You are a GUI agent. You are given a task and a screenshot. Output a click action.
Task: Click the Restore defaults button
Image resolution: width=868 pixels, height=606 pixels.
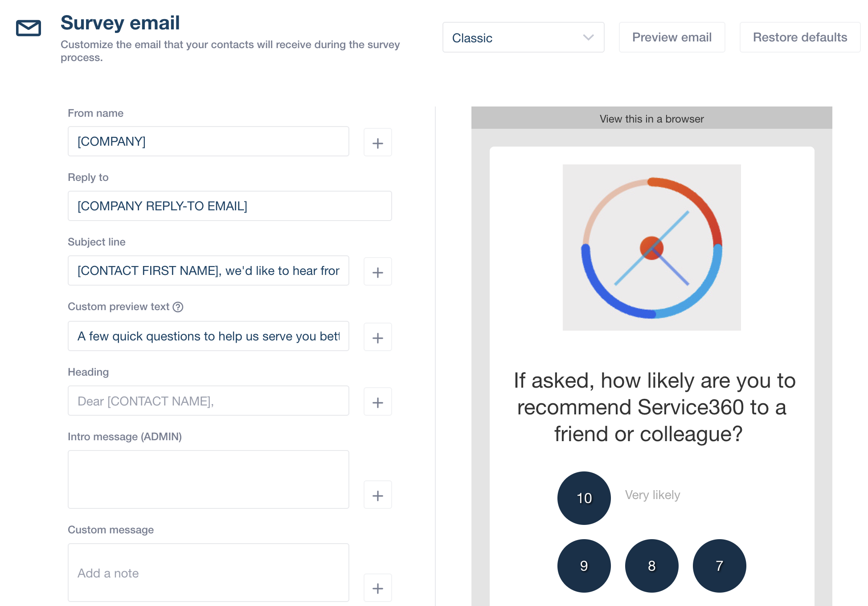[x=800, y=37]
